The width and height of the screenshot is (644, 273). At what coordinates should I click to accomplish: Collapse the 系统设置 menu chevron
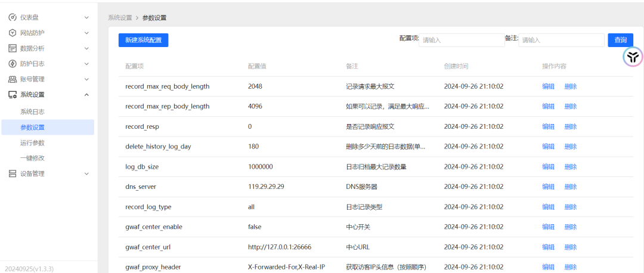(86, 95)
